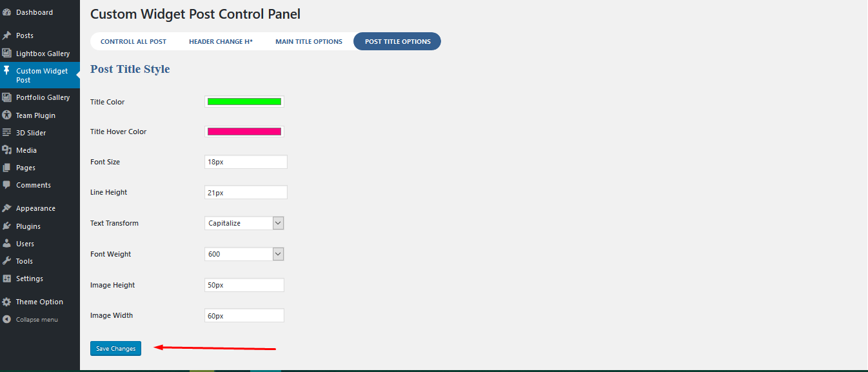868x372 pixels.
Task: Select the 3D Slider menu icon
Action: 6,133
